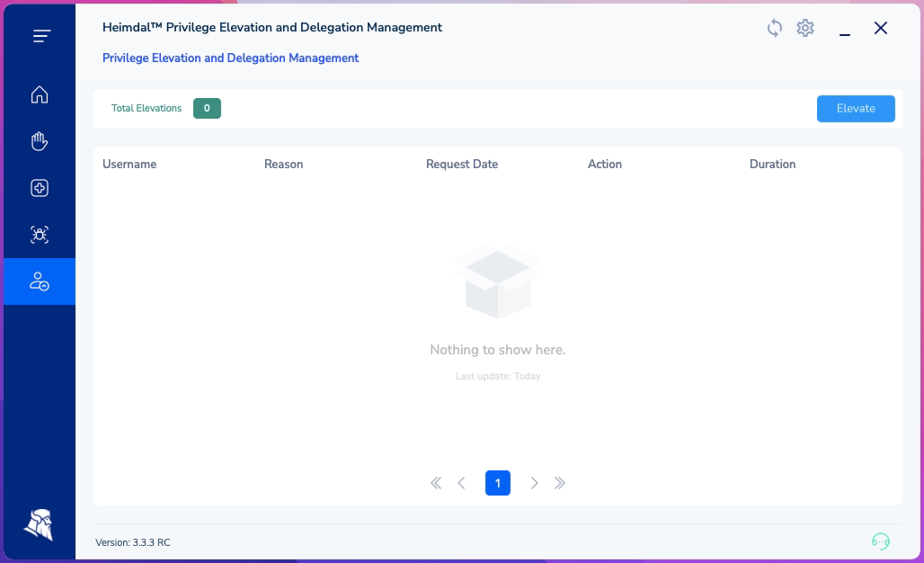
Task: Click the Total Elevations label
Action: (x=147, y=109)
